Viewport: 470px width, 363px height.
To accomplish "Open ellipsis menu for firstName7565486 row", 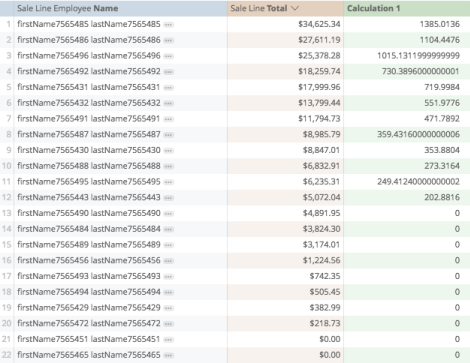I will point(169,40).
